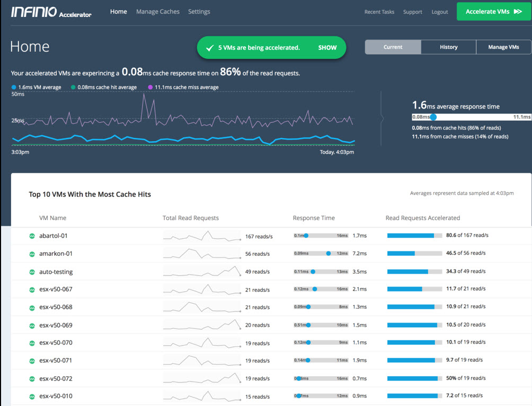Click the Today, 4:03pm chart label

click(337, 152)
